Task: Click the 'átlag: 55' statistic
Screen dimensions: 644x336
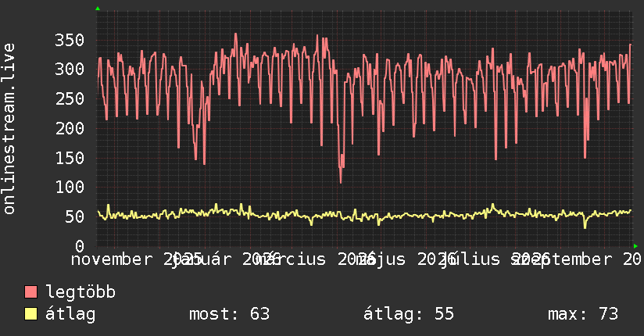Action: pyautogui.click(x=409, y=313)
